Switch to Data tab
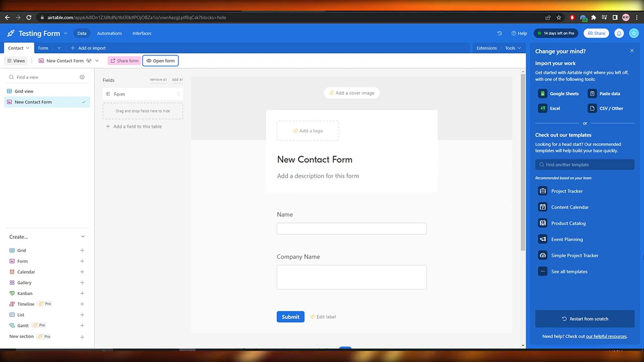 point(82,33)
